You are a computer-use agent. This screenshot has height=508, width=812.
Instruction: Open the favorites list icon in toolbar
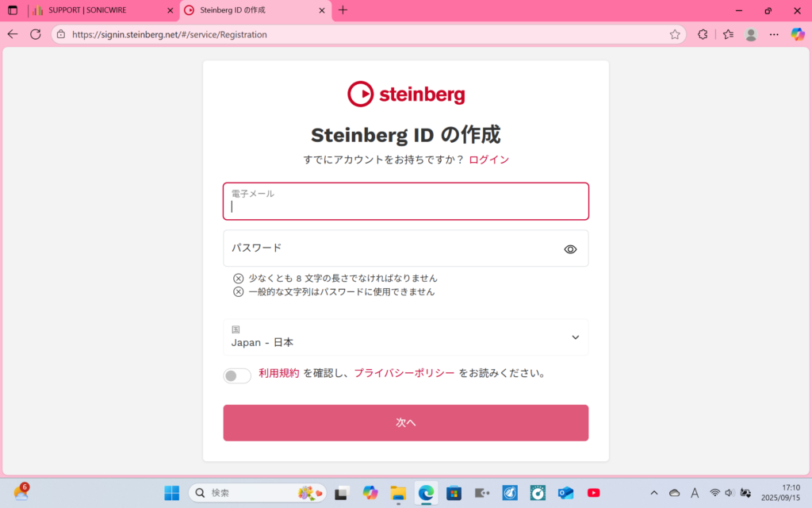[x=728, y=34]
